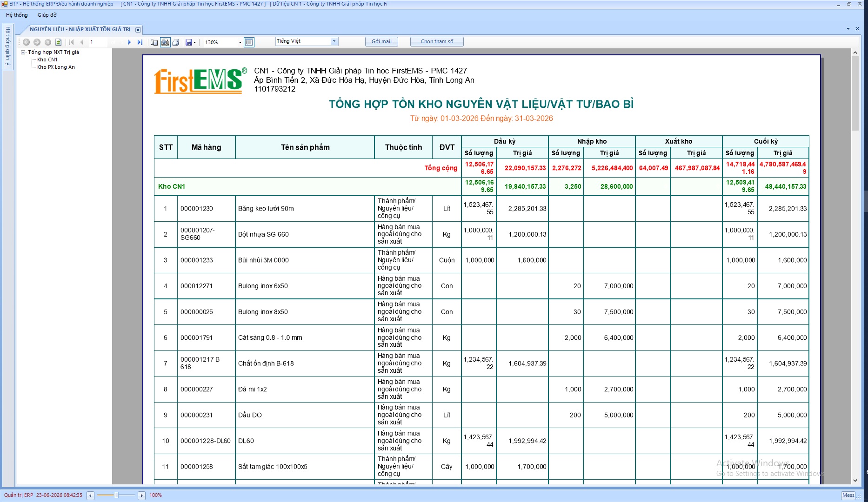Image resolution: width=868 pixels, height=502 pixels.
Task: Go to the next report page
Action: (x=129, y=42)
